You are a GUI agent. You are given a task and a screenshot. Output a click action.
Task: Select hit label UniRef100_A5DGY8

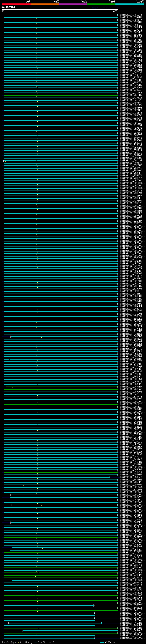(x=131, y=399)
